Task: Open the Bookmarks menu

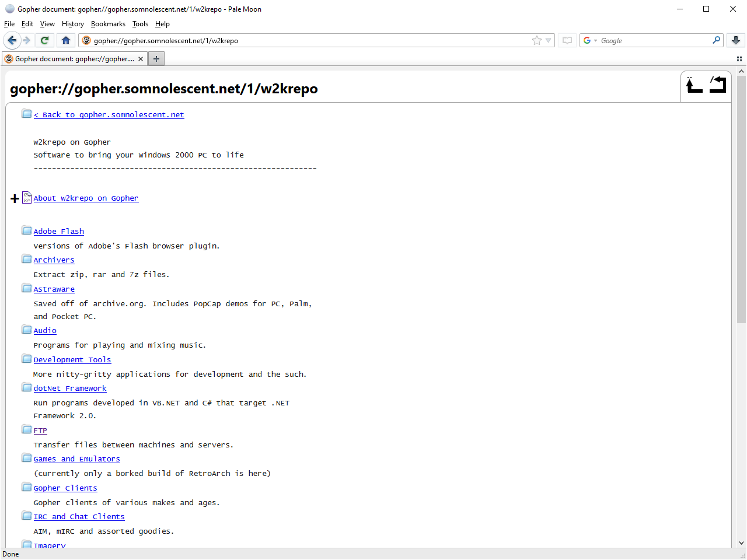Action: coord(108,24)
